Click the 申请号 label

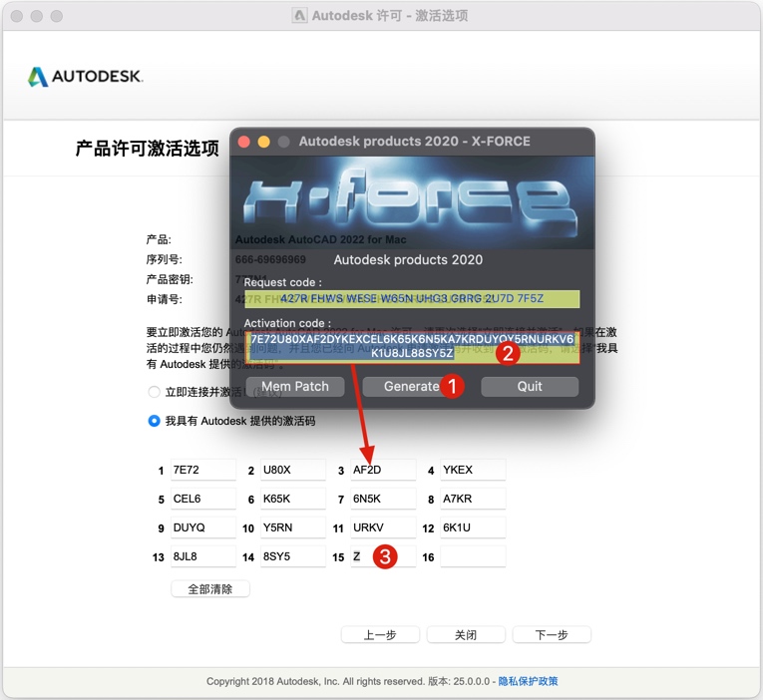tap(165, 299)
